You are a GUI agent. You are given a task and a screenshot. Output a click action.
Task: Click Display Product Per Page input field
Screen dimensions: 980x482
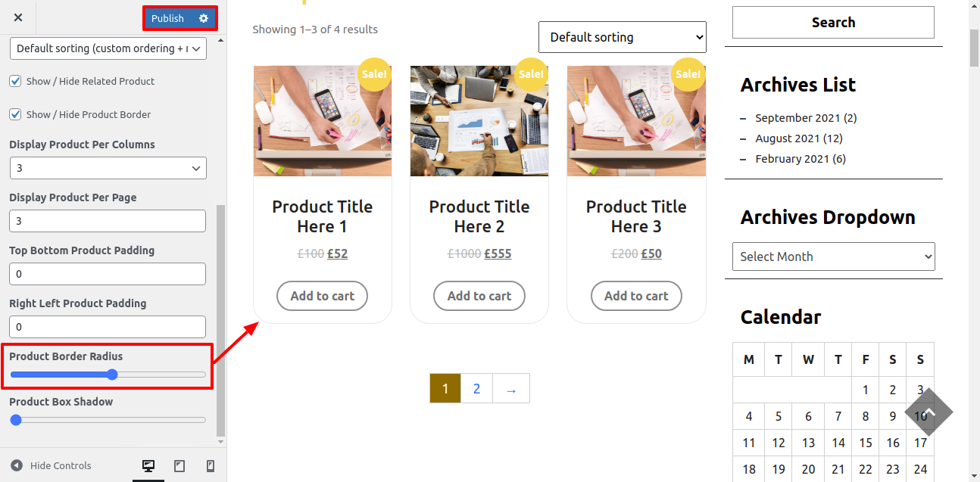point(108,221)
